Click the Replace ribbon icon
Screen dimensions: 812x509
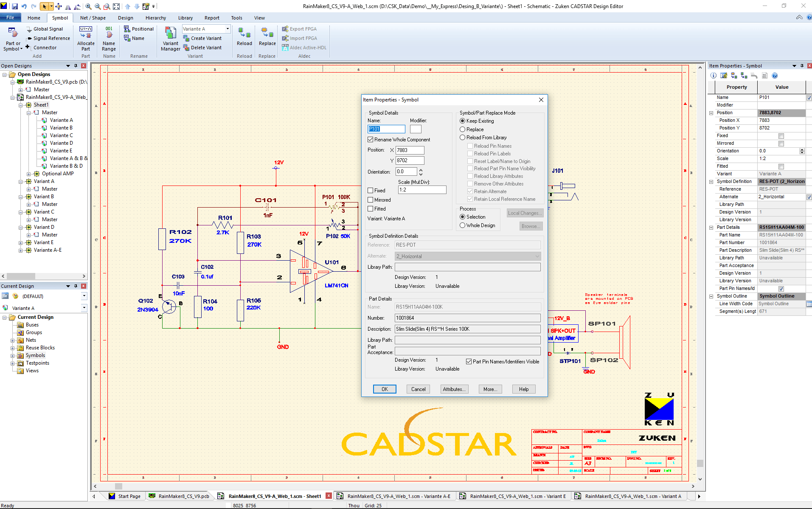[x=267, y=37]
